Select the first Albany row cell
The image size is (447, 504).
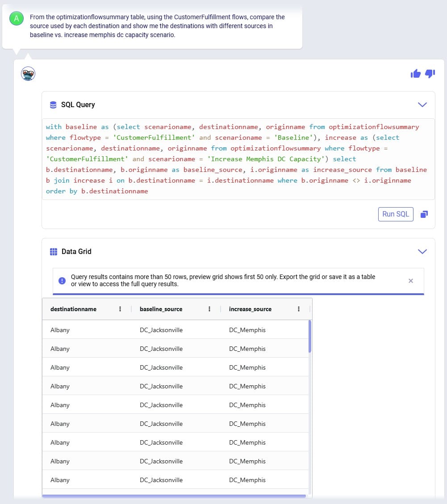[87, 330]
